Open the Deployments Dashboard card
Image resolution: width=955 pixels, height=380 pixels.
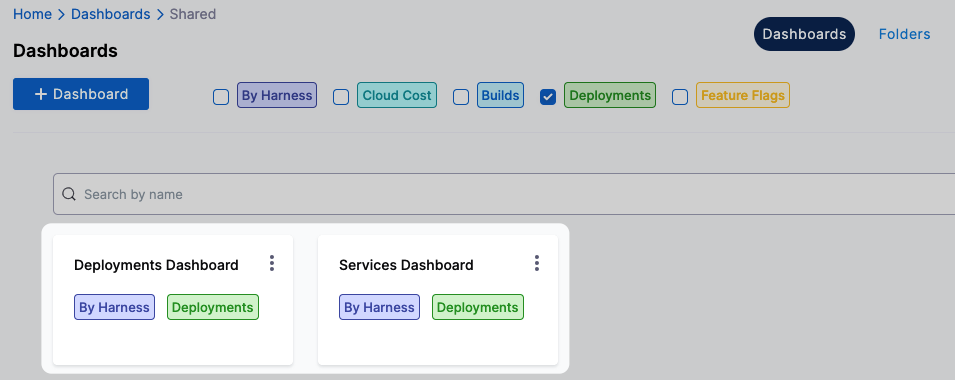coord(173,300)
